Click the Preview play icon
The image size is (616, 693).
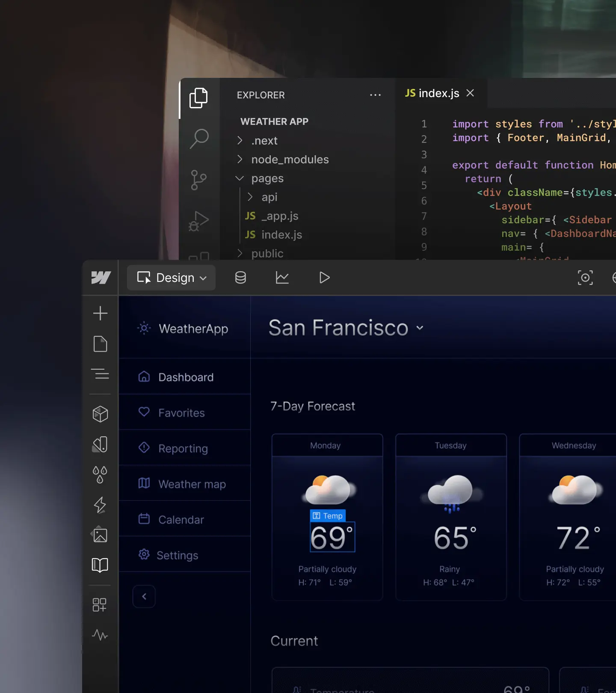[x=324, y=278]
